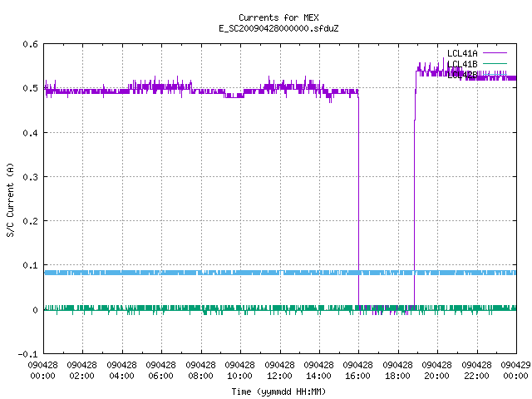Click the y-axis tick label '0.6'
Screen dimensions: 532x399
[30, 44]
